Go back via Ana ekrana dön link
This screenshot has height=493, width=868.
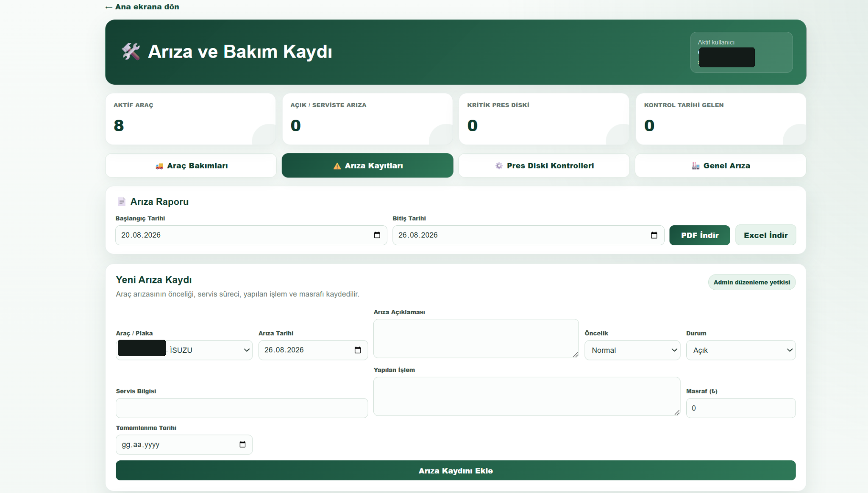[x=142, y=7]
